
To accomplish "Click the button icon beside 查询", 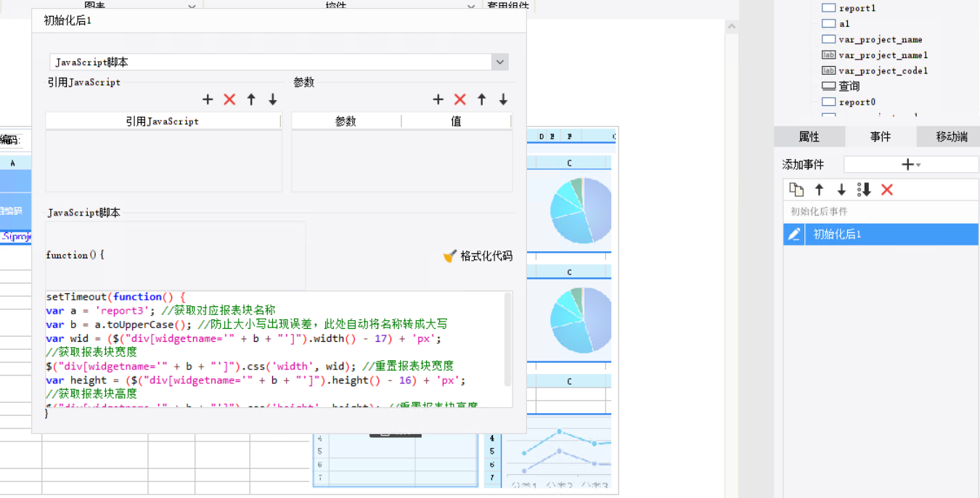I will pos(828,86).
